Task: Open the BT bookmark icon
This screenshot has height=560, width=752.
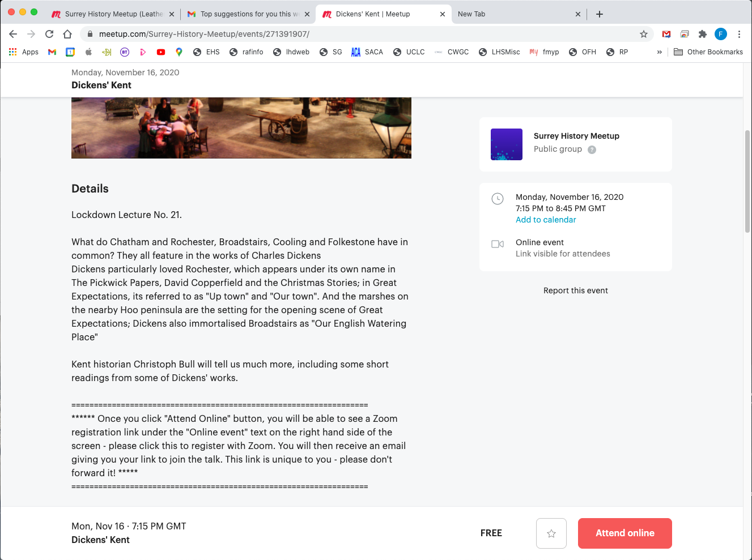Action: coord(125,52)
